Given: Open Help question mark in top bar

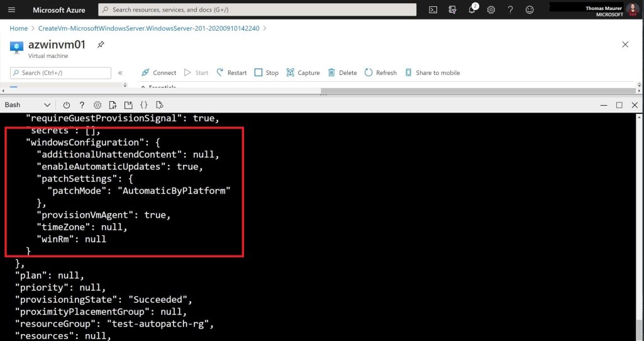Looking at the screenshot, I should click(510, 10).
